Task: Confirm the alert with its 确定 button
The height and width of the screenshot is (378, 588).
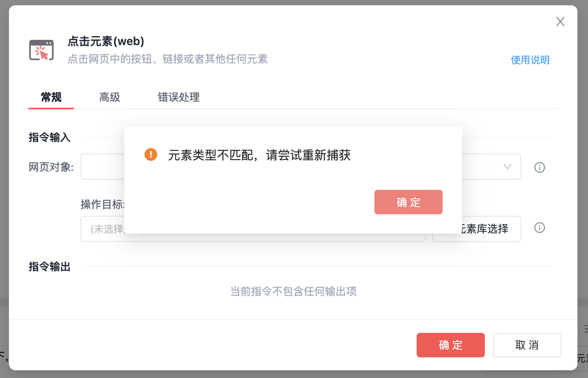Action: (x=408, y=202)
